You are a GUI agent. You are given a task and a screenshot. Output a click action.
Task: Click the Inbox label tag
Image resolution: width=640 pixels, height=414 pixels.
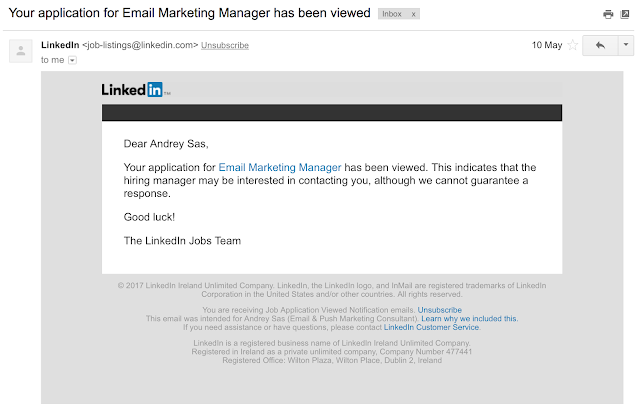click(x=392, y=14)
